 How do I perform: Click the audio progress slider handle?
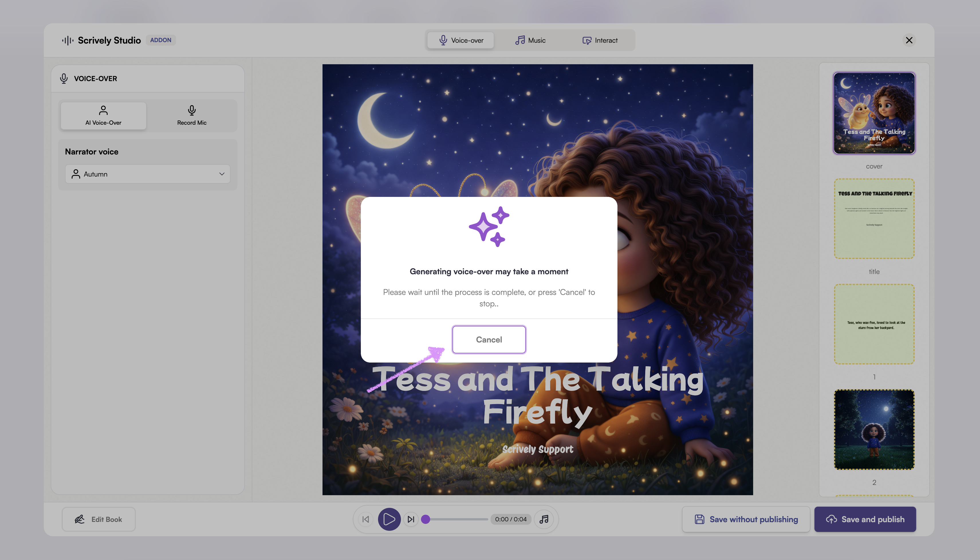click(426, 519)
